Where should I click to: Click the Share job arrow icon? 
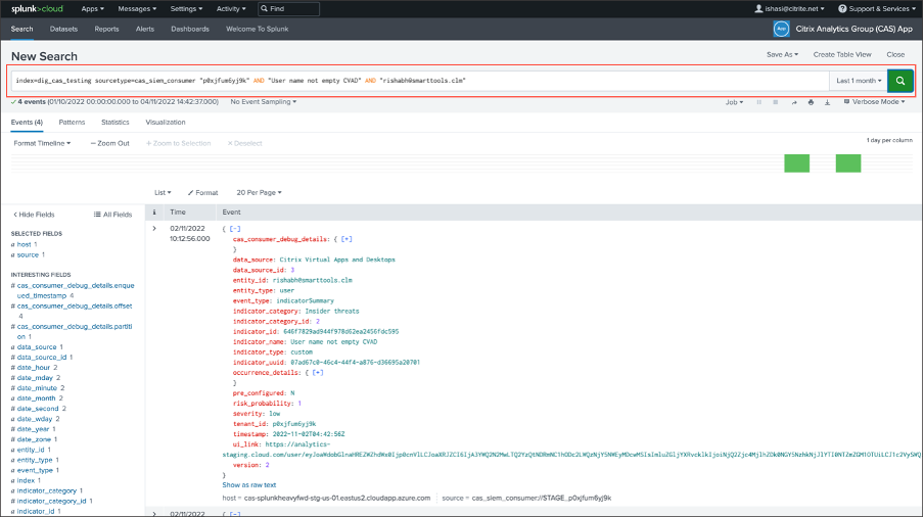[794, 102]
